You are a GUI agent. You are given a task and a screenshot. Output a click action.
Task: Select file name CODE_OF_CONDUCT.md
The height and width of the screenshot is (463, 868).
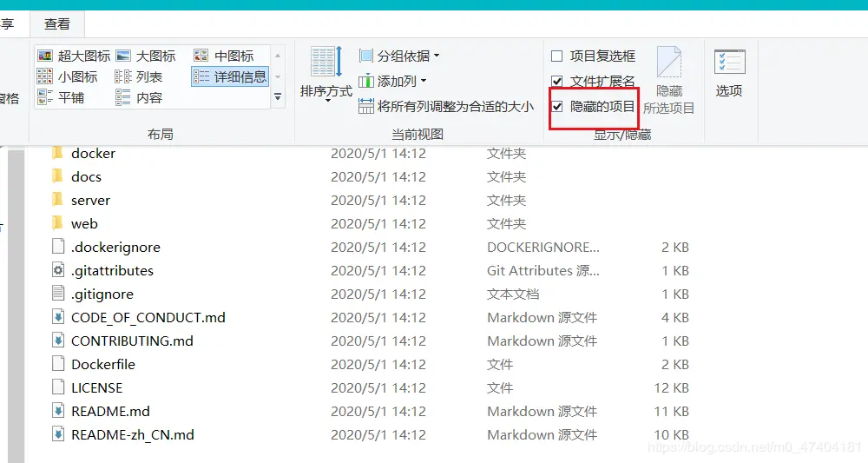coord(148,317)
